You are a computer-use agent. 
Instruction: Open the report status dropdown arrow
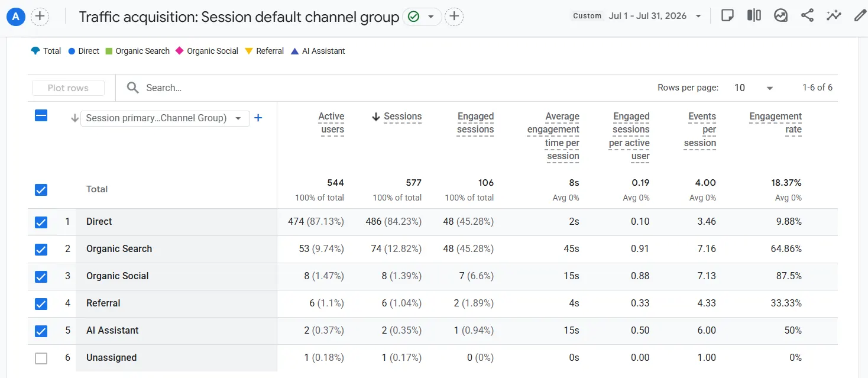point(431,17)
